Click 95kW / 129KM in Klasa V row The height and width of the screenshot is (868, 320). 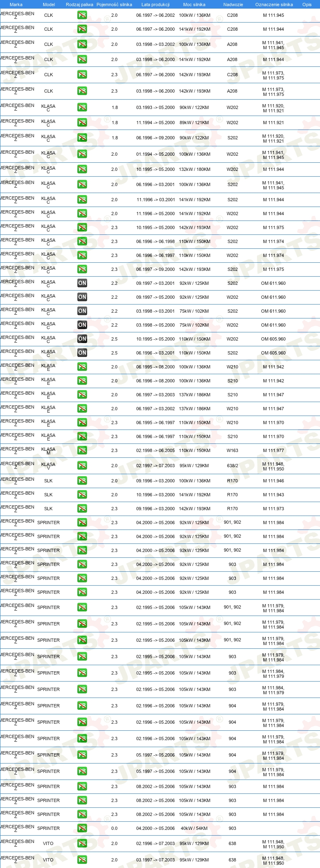194,466
